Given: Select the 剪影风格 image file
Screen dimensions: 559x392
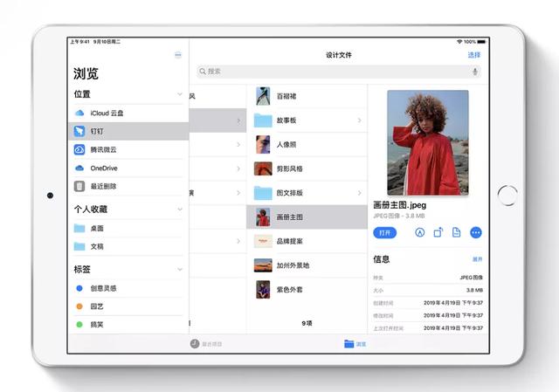Looking at the screenshot, I should pos(307,168).
